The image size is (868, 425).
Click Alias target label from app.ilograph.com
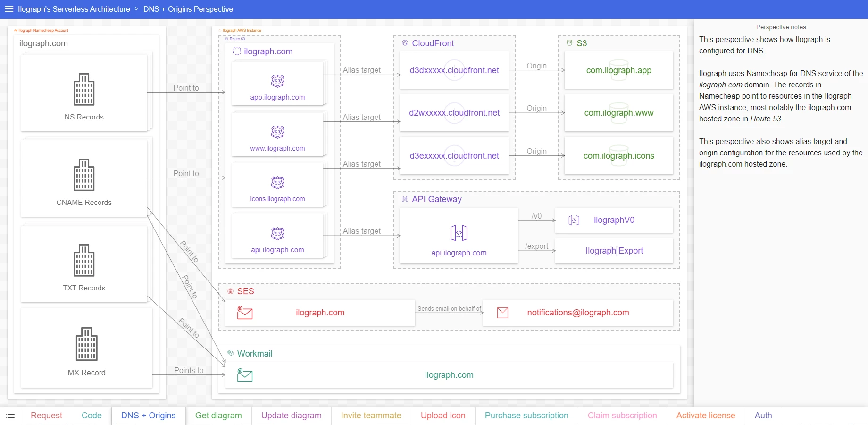coord(361,70)
